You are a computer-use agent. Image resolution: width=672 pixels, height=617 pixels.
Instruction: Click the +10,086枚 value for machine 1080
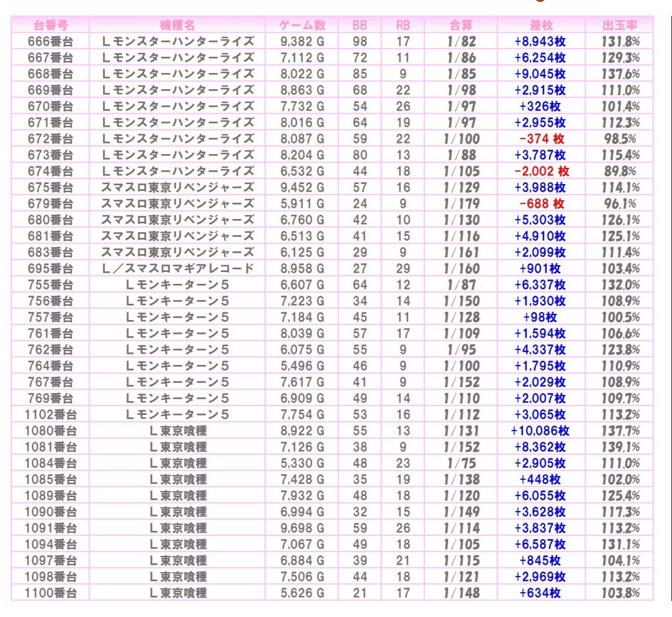pyautogui.click(x=540, y=430)
